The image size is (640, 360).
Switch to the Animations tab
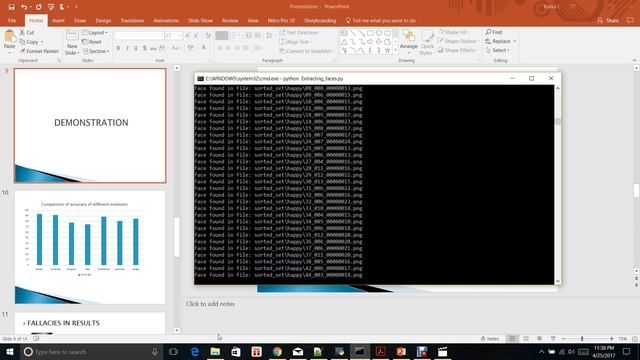click(166, 20)
